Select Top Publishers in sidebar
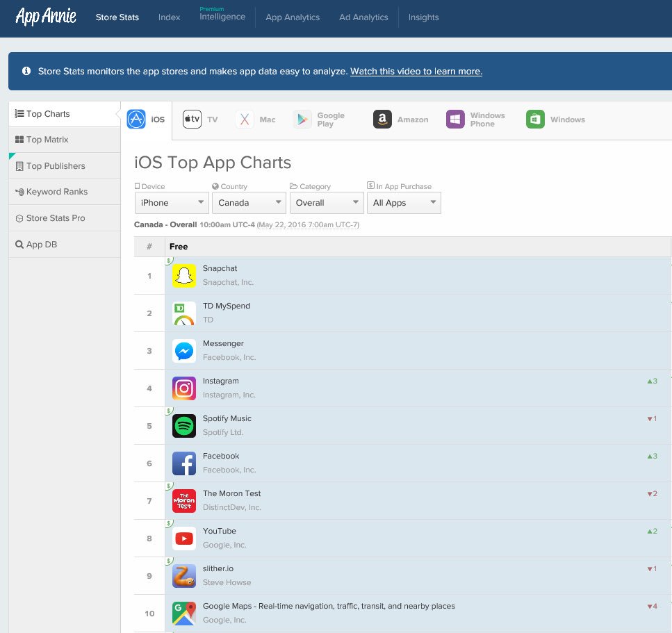The image size is (672, 633). click(65, 166)
